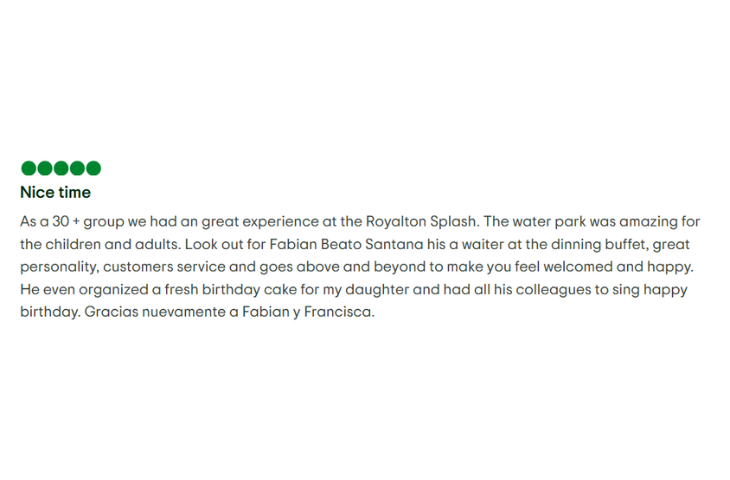Click the words "children and adults"

(112, 244)
